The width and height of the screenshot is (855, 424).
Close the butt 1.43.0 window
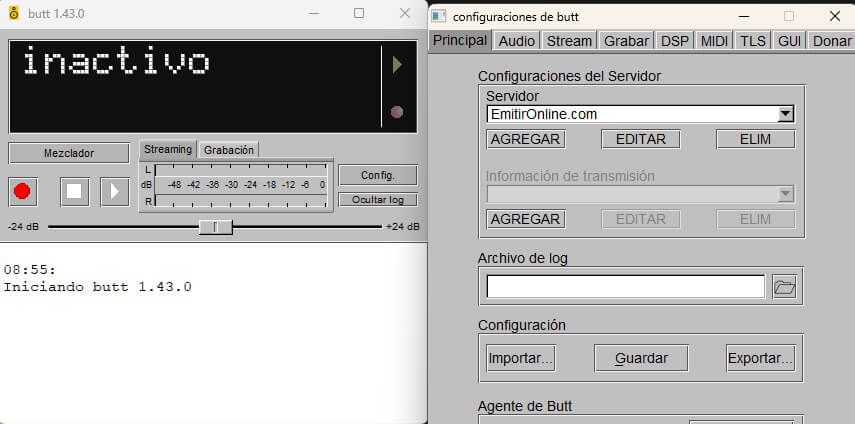(405, 14)
